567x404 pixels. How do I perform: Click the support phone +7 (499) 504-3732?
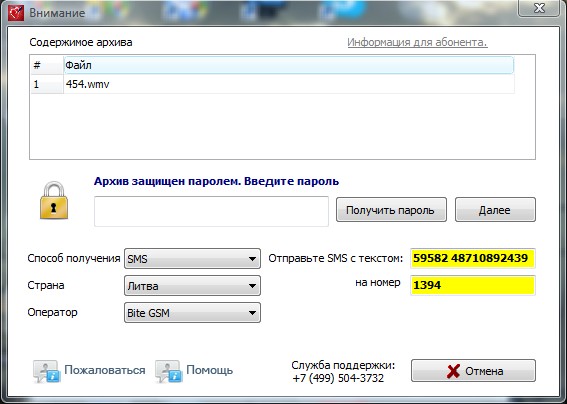click(338, 378)
